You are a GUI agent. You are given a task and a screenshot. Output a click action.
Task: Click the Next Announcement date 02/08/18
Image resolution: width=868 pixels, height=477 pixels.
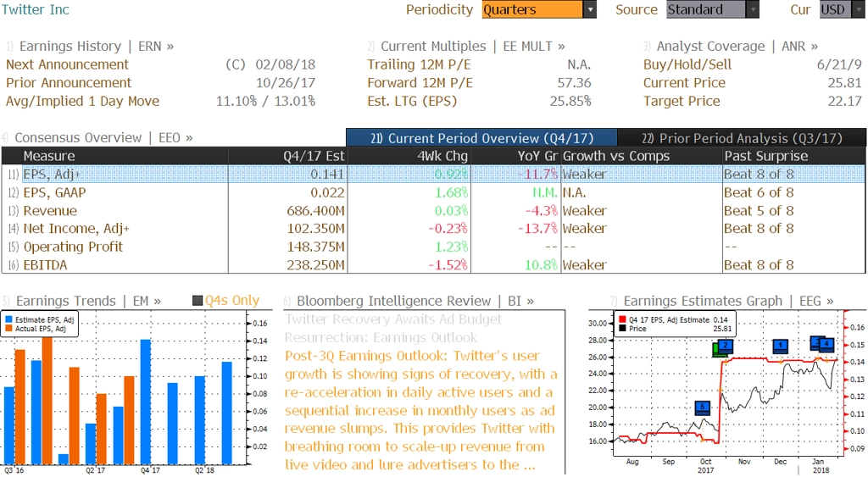pos(285,64)
